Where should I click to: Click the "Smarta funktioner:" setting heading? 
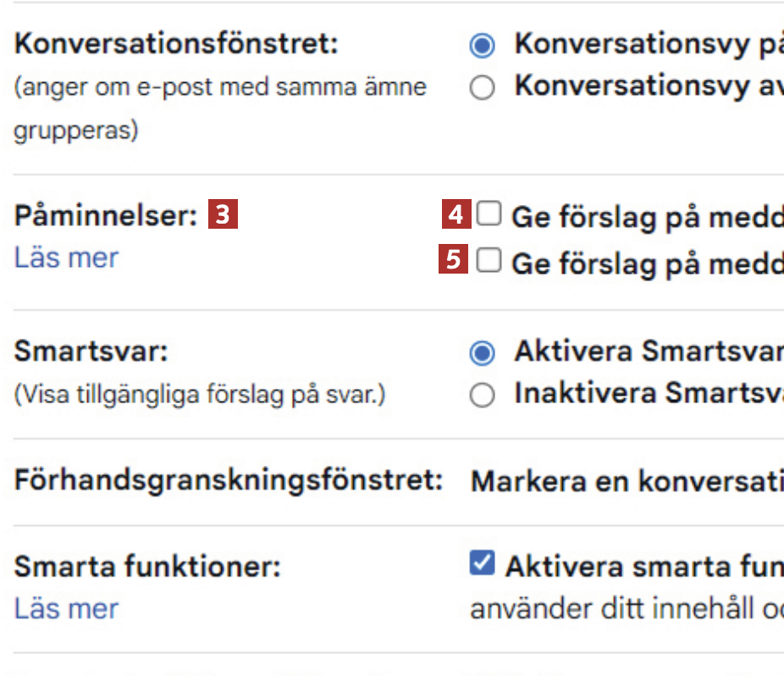(x=146, y=568)
